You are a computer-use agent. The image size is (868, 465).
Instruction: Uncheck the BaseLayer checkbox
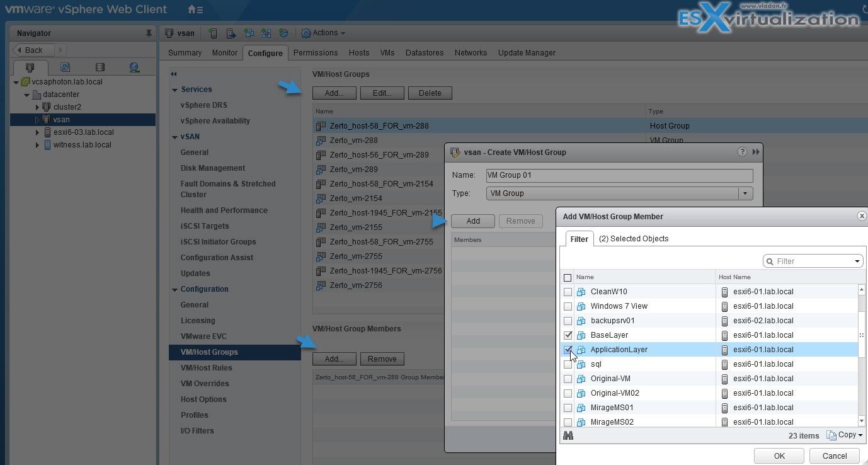(x=568, y=335)
